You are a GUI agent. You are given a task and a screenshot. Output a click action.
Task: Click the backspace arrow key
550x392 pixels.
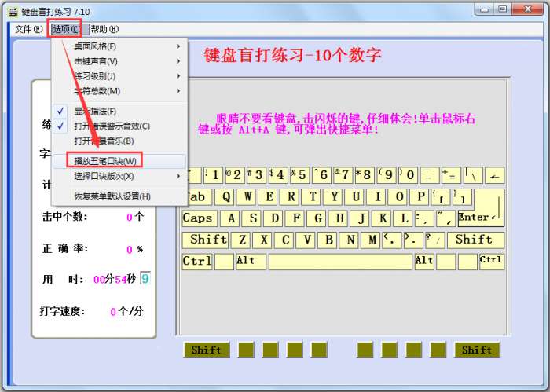coord(494,175)
